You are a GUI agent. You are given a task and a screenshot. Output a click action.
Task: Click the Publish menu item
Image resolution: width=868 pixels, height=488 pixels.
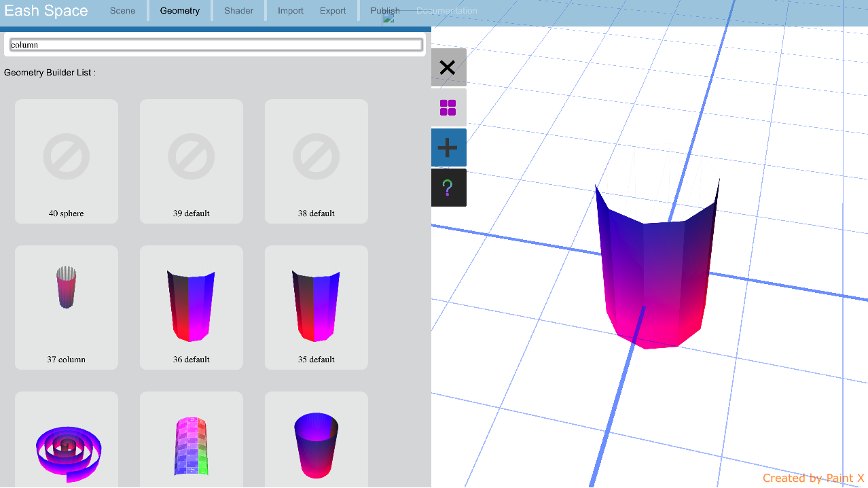pos(385,11)
